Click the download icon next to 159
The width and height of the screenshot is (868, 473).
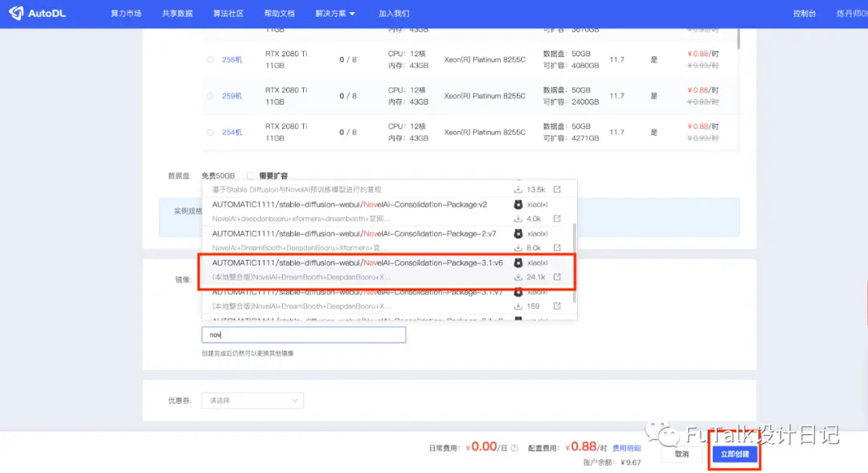click(518, 306)
